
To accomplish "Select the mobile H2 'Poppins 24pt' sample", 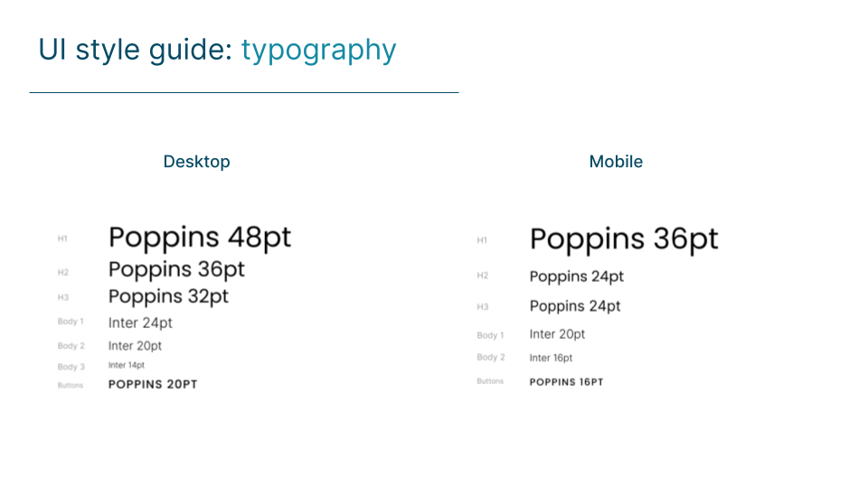I will tap(576, 277).
